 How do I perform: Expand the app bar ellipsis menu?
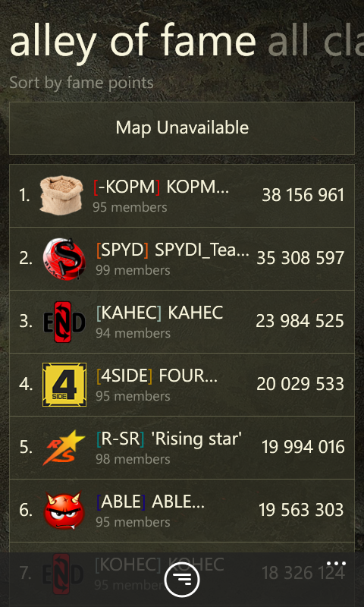pyautogui.click(x=336, y=563)
